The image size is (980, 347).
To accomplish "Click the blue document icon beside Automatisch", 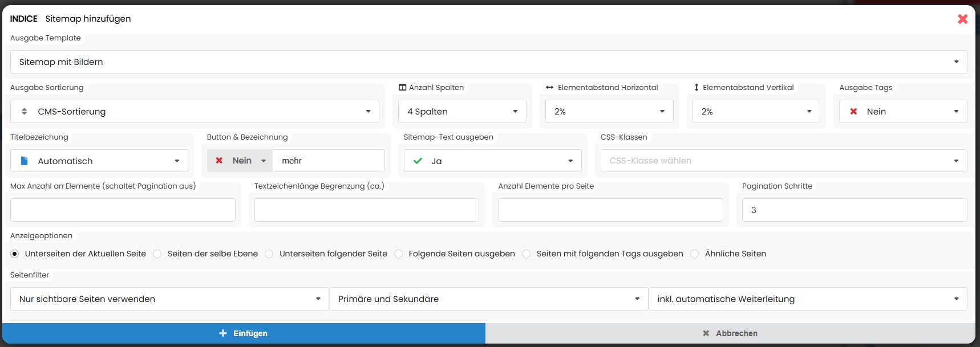I will (24, 161).
